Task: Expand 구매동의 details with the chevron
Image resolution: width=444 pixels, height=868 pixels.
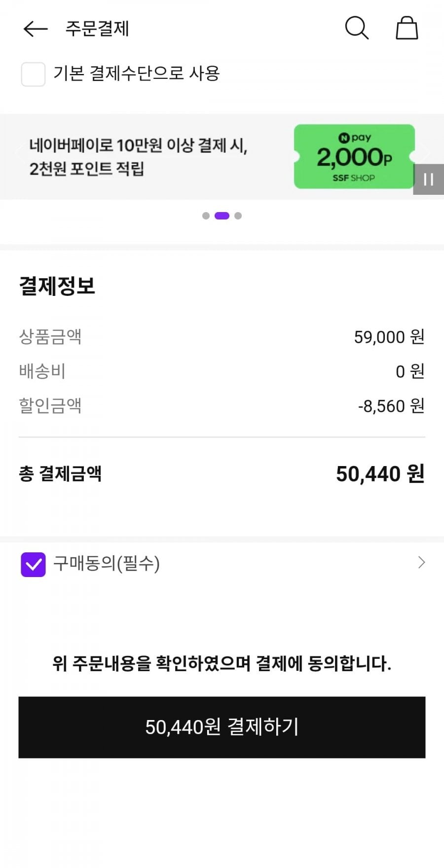Action: tap(421, 563)
